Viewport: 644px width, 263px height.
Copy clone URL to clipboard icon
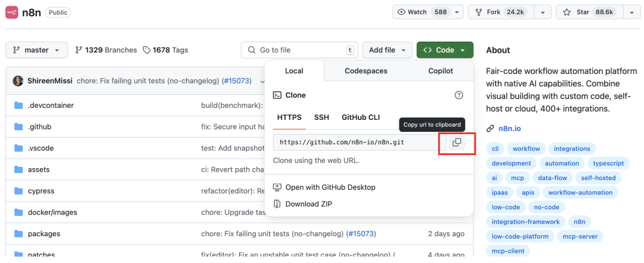(x=457, y=143)
